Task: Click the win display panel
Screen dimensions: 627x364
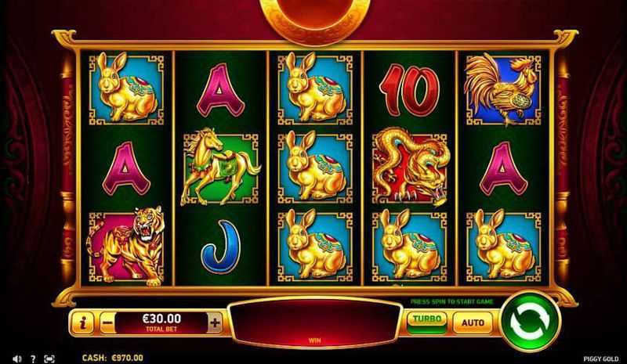Action: pos(315,323)
